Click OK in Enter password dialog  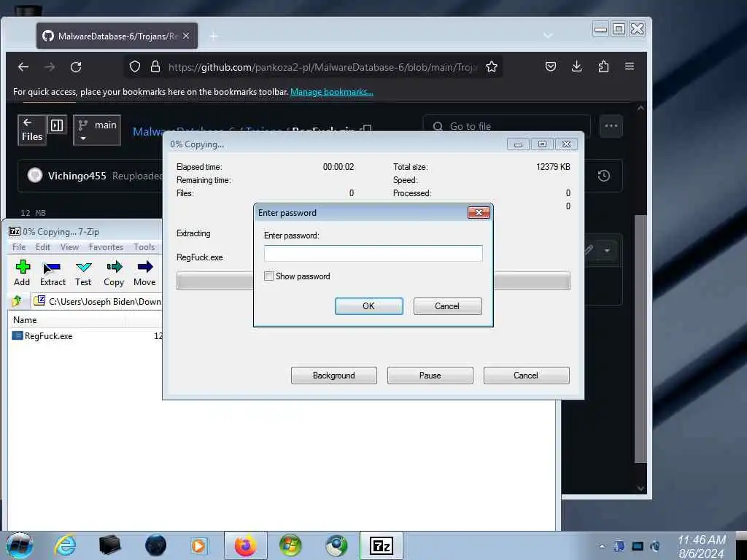[x=368, y=306]
